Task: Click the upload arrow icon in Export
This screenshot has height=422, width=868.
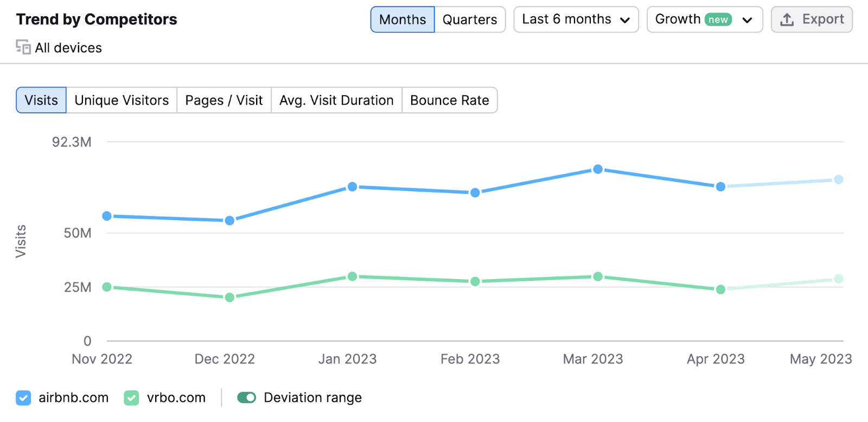Action: click(x=787, y=20)
